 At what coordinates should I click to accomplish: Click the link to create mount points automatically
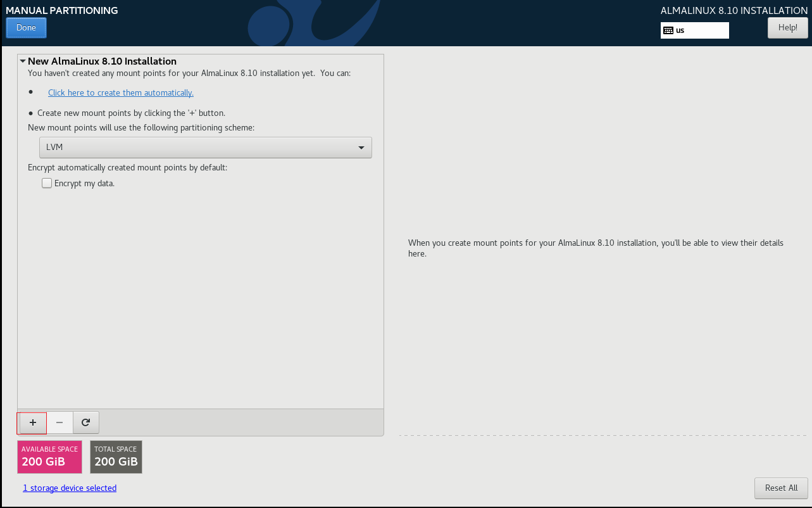pyautogui.click(x=121, y=92)
